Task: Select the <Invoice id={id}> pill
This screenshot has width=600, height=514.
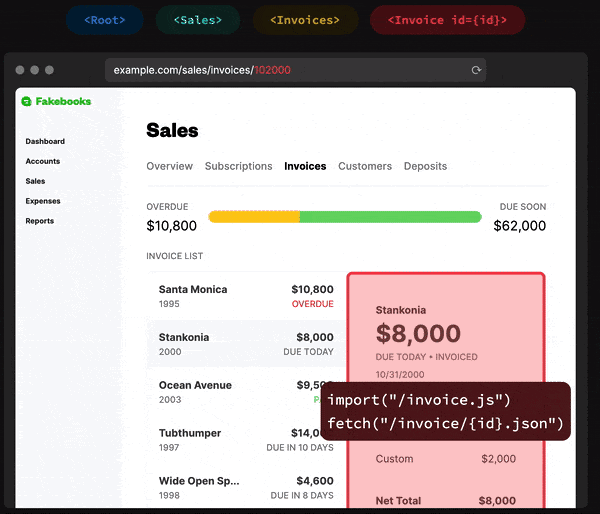Action: (x=447, y=20)
